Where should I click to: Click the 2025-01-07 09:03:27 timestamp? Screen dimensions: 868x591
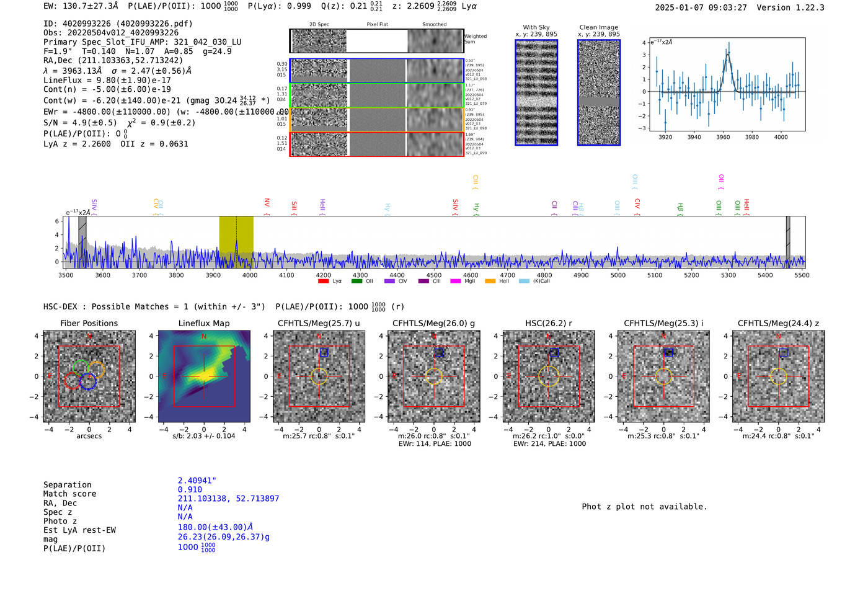click(701, 7)
